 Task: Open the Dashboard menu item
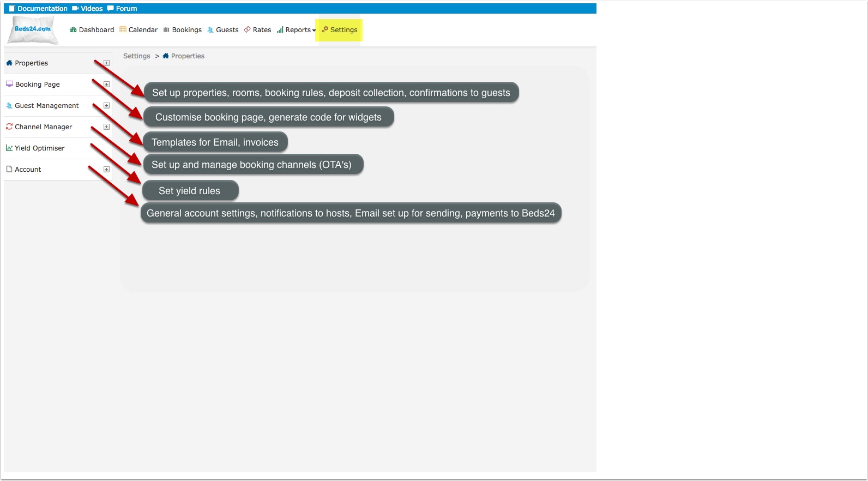92,30
